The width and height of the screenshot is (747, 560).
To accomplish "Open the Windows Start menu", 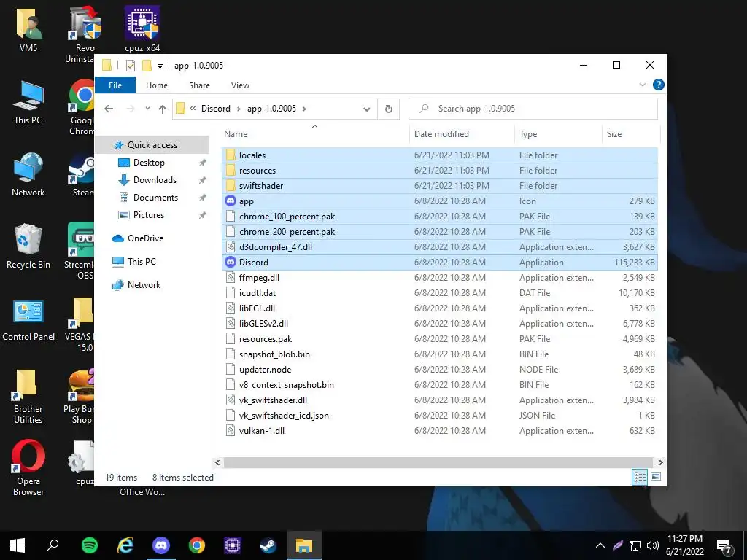I will (x=18, y=545).
